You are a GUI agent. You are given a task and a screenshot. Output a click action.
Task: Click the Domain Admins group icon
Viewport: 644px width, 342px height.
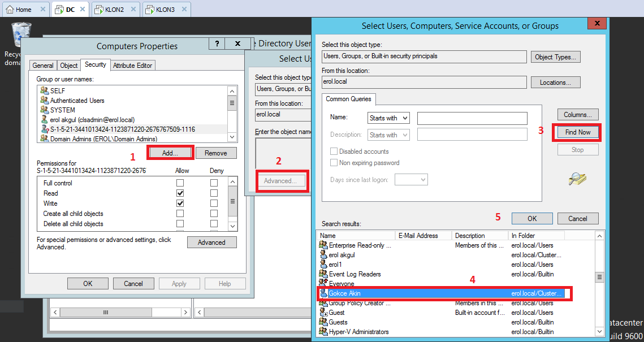[45, 139]
